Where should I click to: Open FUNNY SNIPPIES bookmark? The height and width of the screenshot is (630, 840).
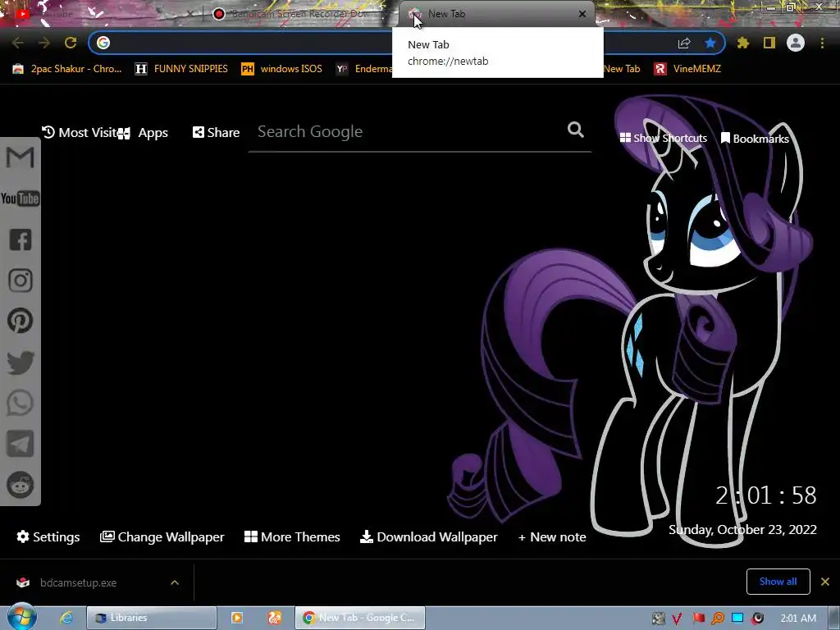[181, 69]
